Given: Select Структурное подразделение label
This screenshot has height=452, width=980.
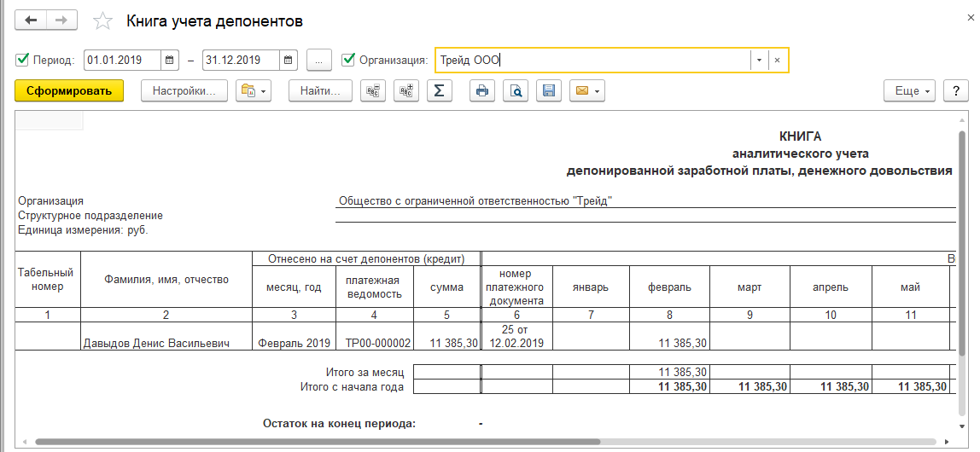Looking at the screenshot, I should click(x=90, y=216).
